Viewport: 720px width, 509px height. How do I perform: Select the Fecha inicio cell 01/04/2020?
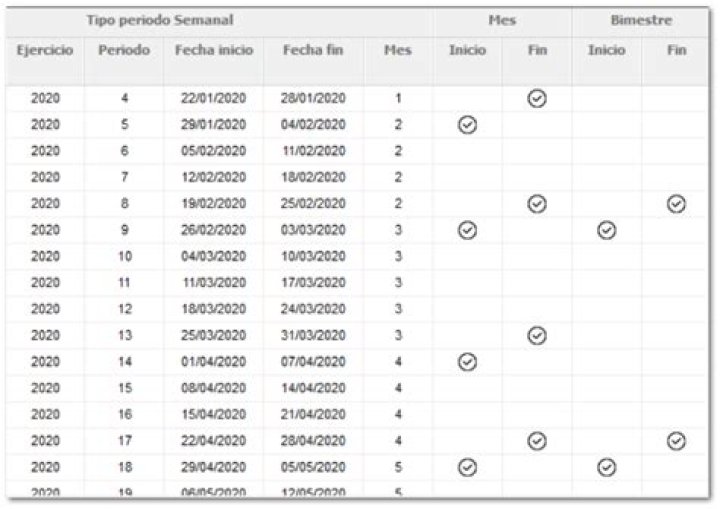pyautogui.click(x=213, y=362)
